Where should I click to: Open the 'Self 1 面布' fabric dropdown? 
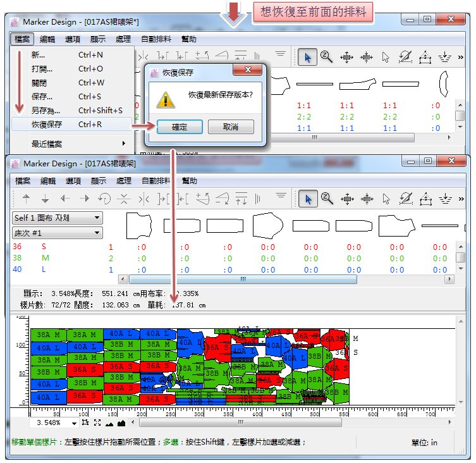point(57,218)
